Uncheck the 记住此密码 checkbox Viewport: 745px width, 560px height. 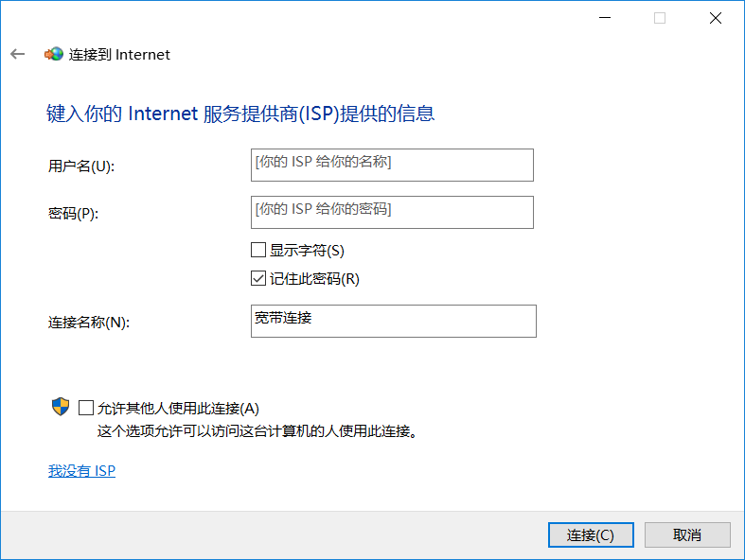coord(258,279)
